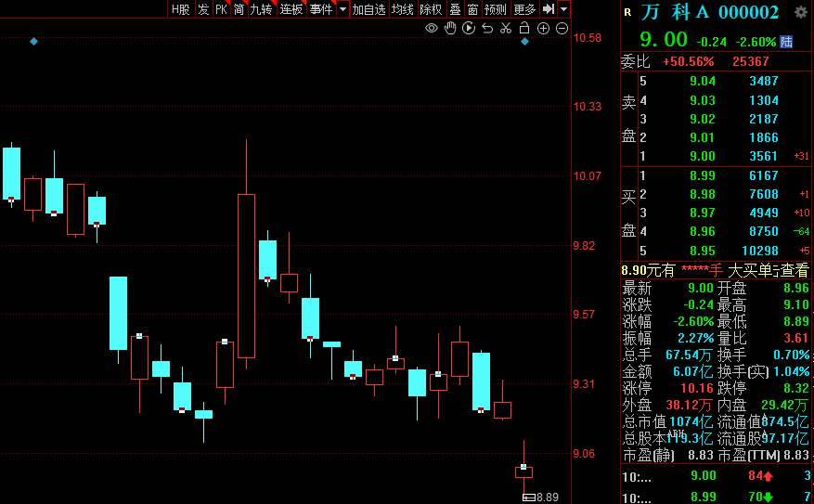The height and width of the screenshot is (504, 814).
Task: Click the 开盘 value 8.96
Action: (795, 288)
